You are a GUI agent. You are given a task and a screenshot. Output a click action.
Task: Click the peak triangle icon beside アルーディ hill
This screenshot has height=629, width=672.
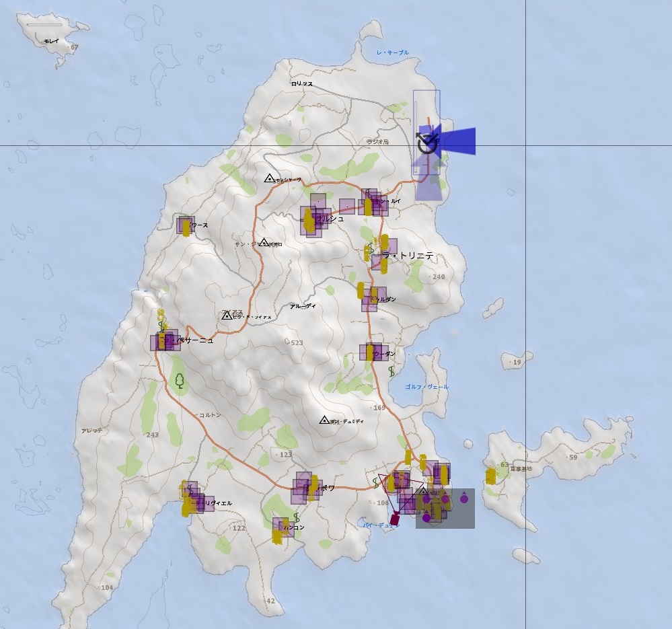(227, 316)
